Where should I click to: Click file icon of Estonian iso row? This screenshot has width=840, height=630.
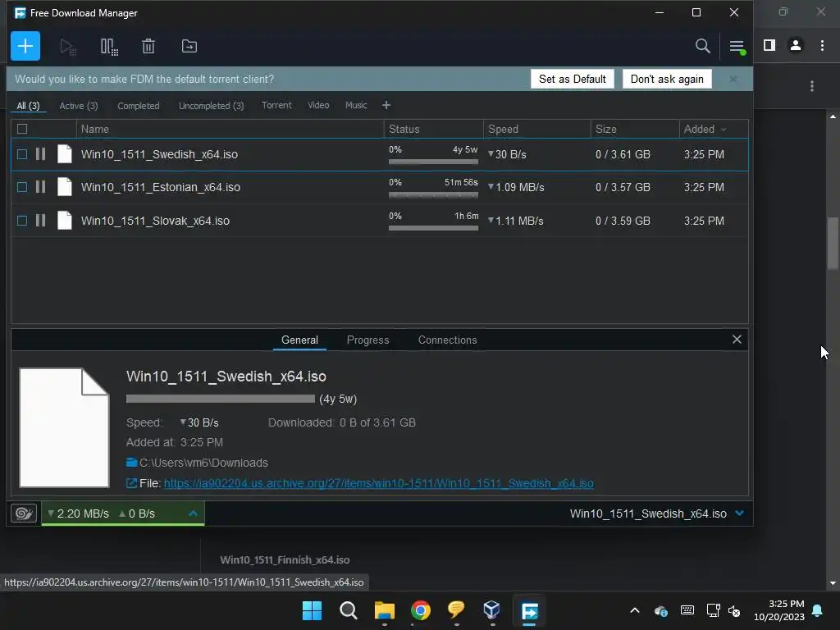(64, 187)
